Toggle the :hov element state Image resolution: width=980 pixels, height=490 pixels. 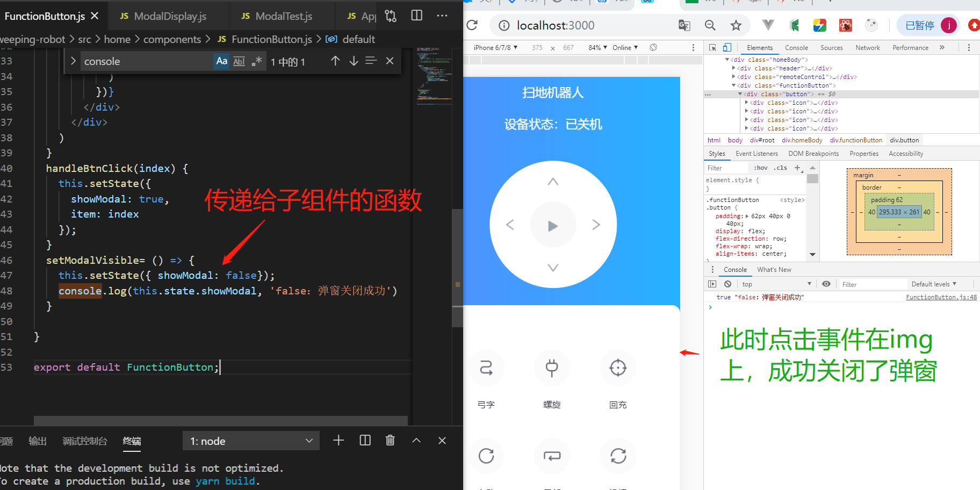[x=760, y=168]
